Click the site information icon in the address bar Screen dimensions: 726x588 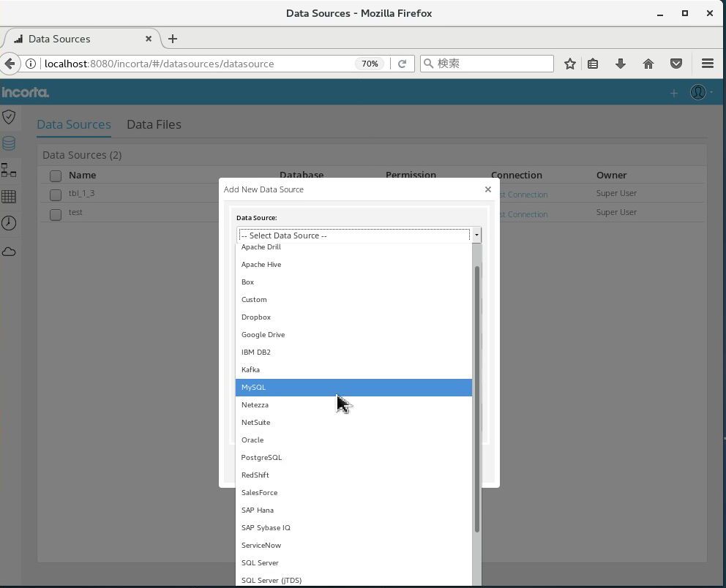[31, 64]
